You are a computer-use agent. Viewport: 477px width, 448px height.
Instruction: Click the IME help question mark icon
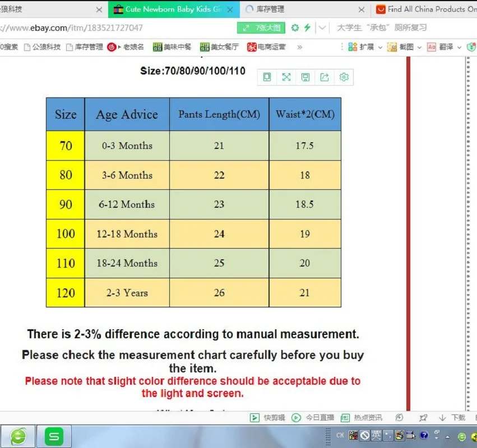[423, 435]
